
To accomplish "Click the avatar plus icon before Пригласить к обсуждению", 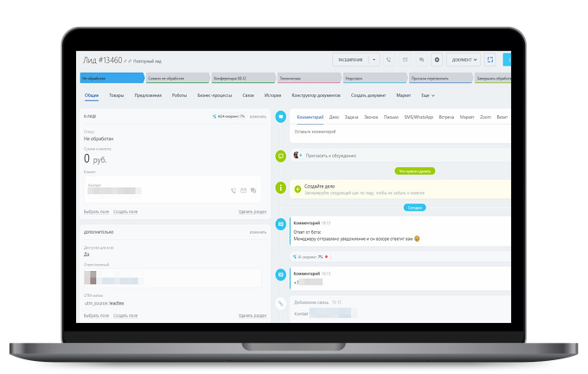I will click(x=297, y=155).
